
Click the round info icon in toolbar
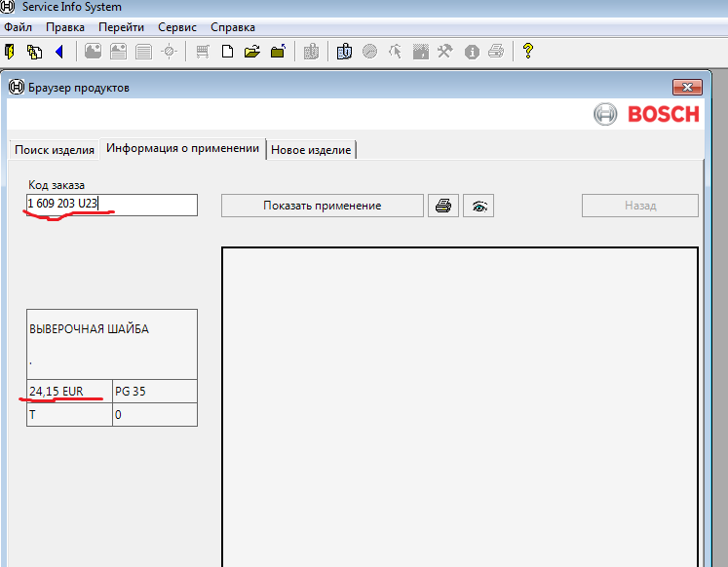tap(472, 52)
